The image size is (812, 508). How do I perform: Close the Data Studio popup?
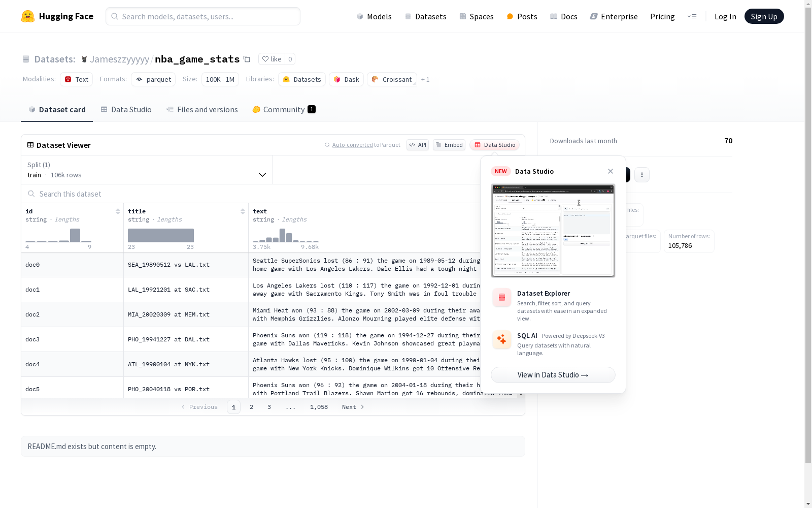[x=611, y=171]
